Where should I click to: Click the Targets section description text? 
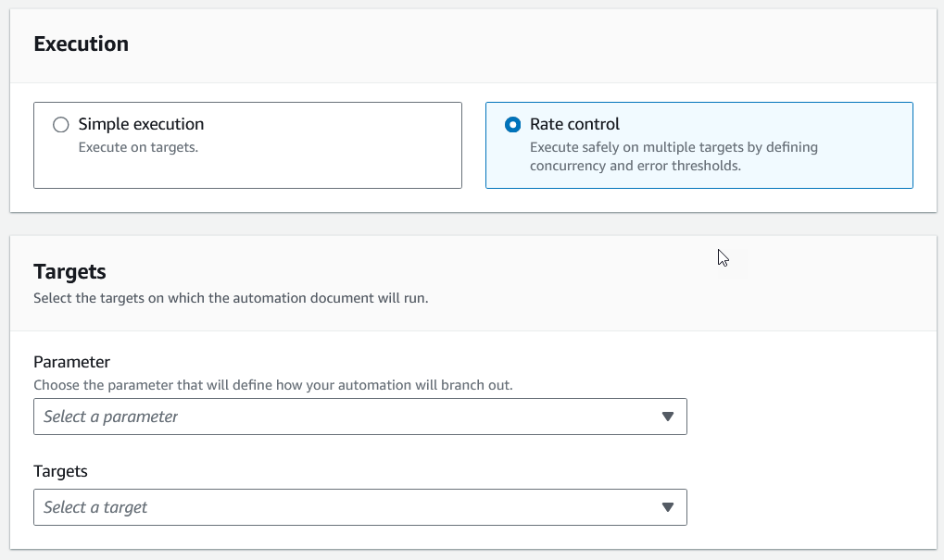point(231,298)
